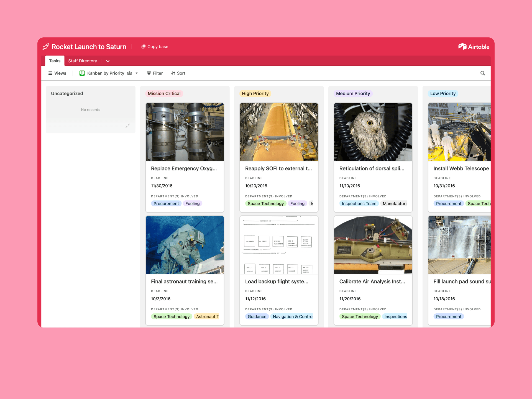
Task: Click the Airtable logo
Action: tap(474, 47)
